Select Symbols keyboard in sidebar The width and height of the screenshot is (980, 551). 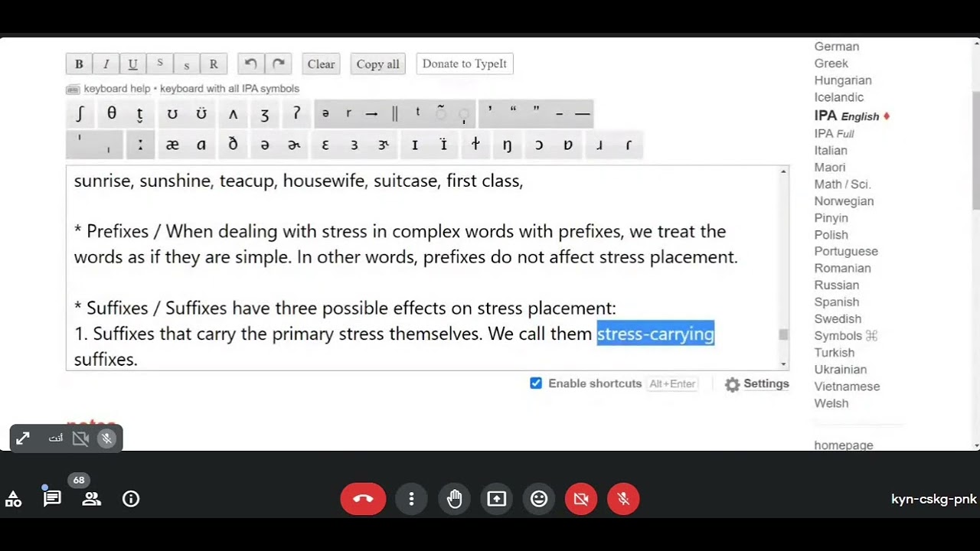click(846, 336)
